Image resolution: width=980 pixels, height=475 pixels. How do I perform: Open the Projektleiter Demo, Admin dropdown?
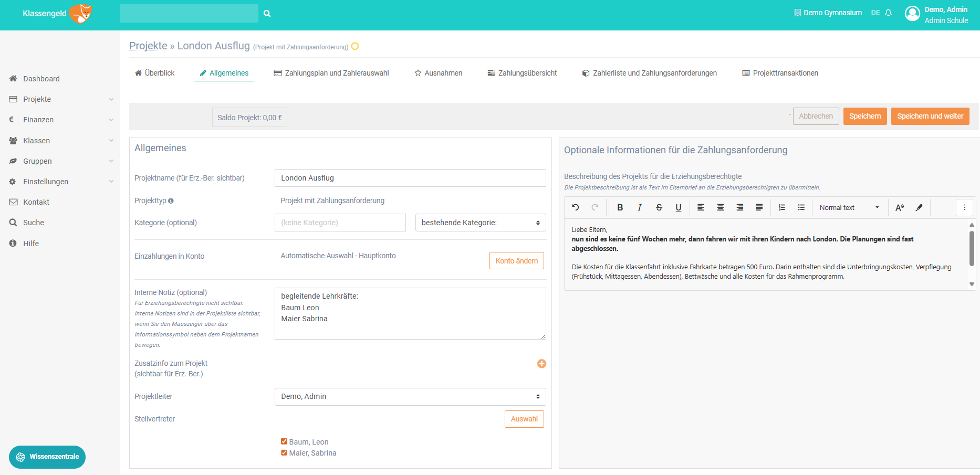coord(410,397)
